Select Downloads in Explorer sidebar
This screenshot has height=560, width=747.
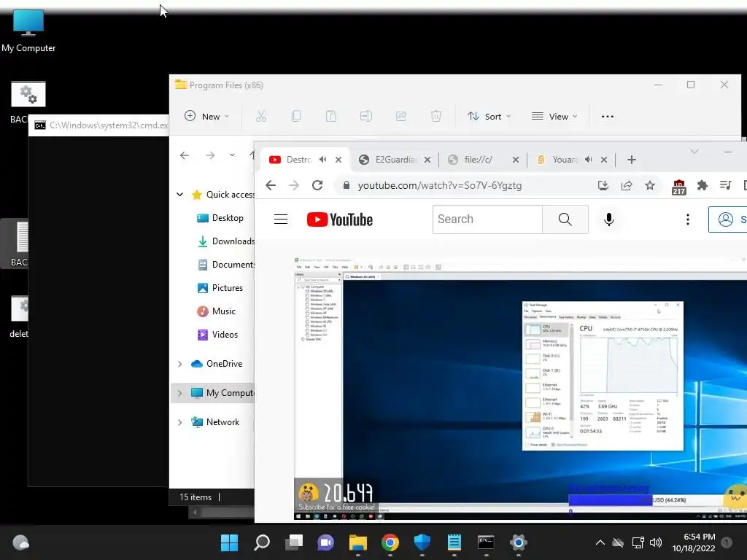point(226,241)
